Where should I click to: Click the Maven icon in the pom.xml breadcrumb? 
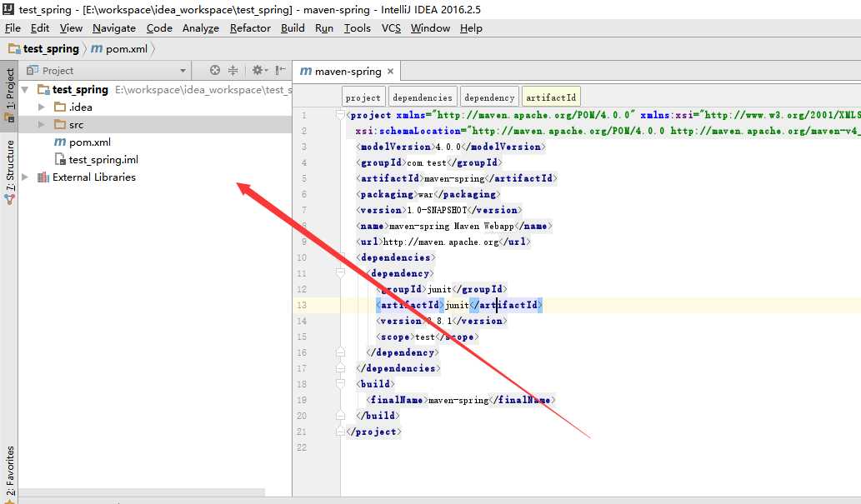(97, 49)
